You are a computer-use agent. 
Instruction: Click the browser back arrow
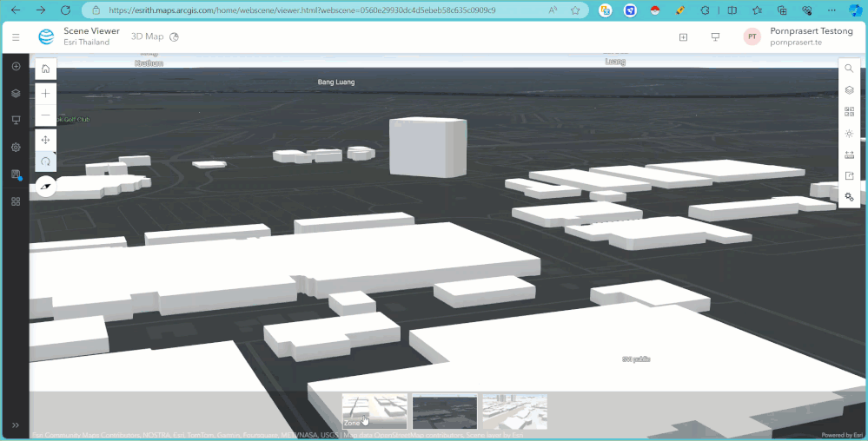tap(16, 10)
